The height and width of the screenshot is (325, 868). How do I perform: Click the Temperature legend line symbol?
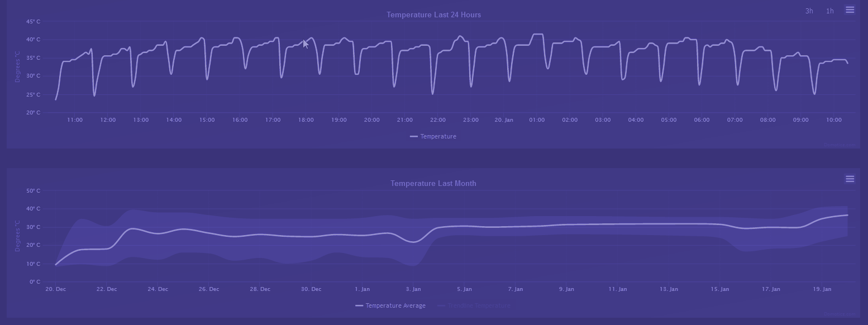(414, 136)
